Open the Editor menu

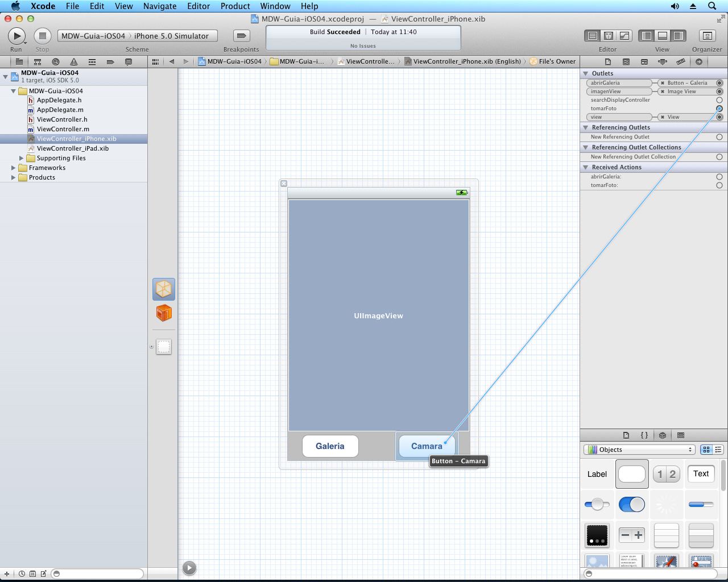coord(198,6)
